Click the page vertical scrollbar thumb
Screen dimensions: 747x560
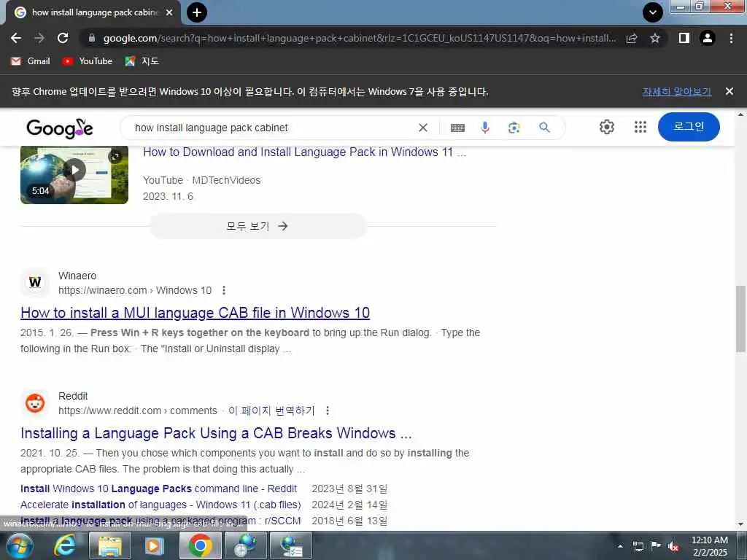[740, 319]
